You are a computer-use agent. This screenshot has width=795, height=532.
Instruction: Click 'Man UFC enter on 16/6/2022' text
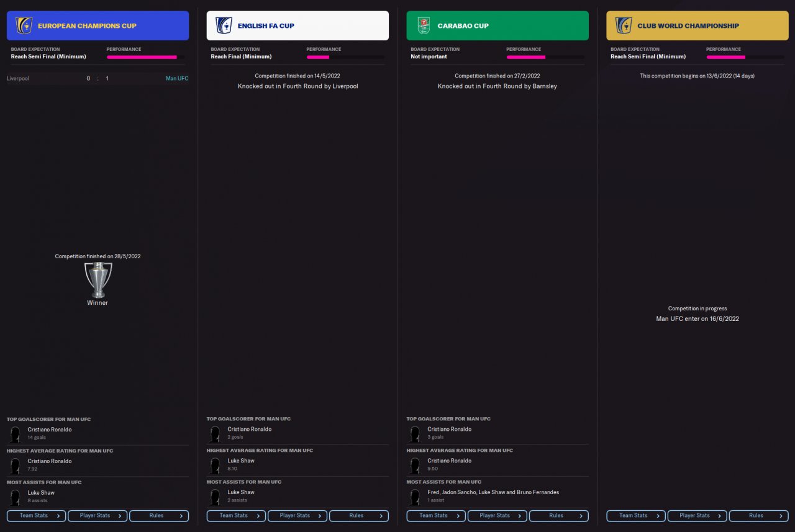697,319
